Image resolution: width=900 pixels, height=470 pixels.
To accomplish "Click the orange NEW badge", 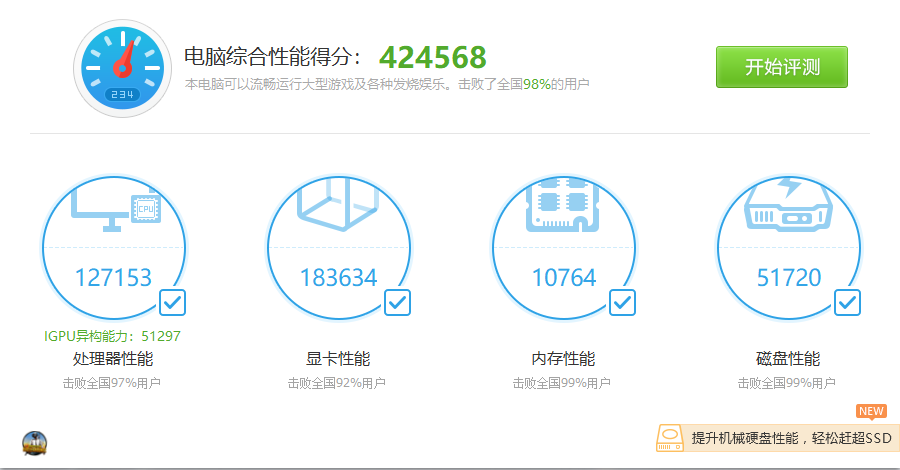I will [x=871, y=411].
